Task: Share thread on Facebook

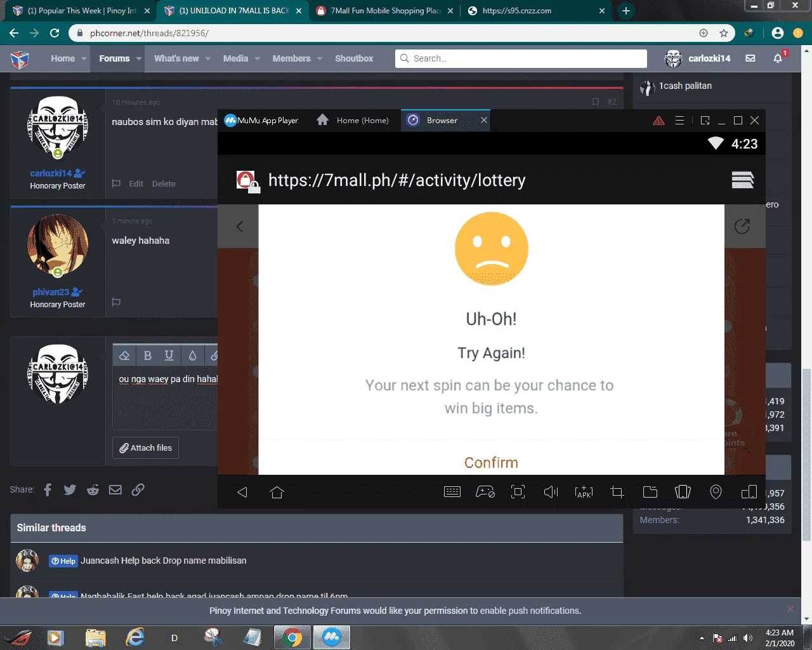Action: (x=48, y=489)
